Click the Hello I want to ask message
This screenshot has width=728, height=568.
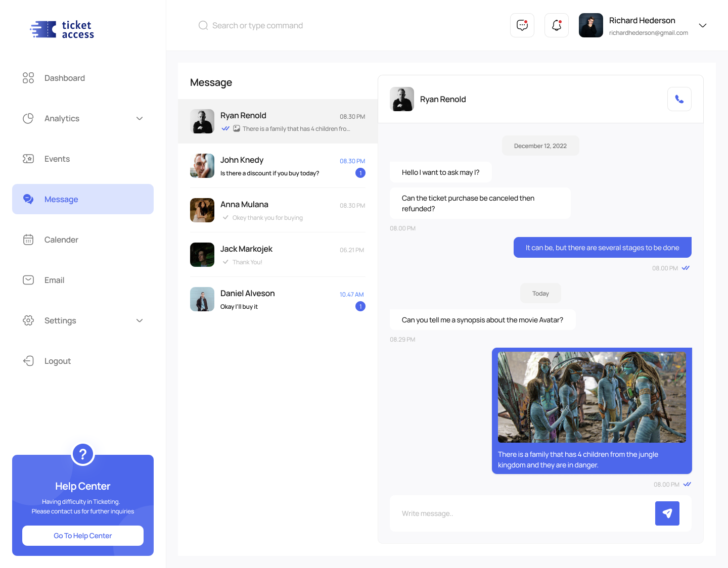click(x=441, y=172)
